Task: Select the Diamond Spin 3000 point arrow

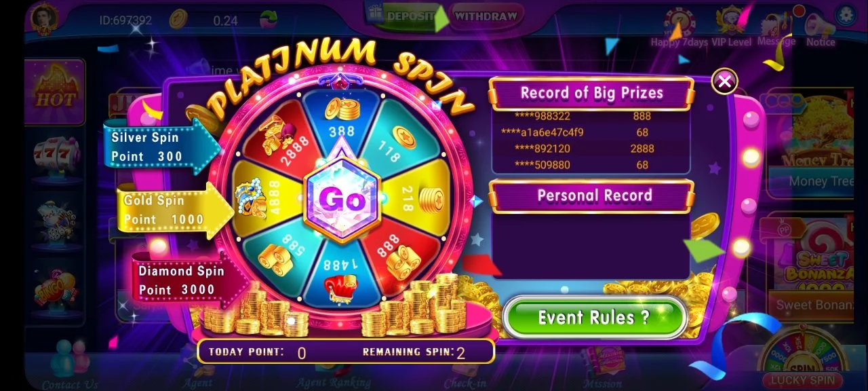Action: [x=190, y=280]
